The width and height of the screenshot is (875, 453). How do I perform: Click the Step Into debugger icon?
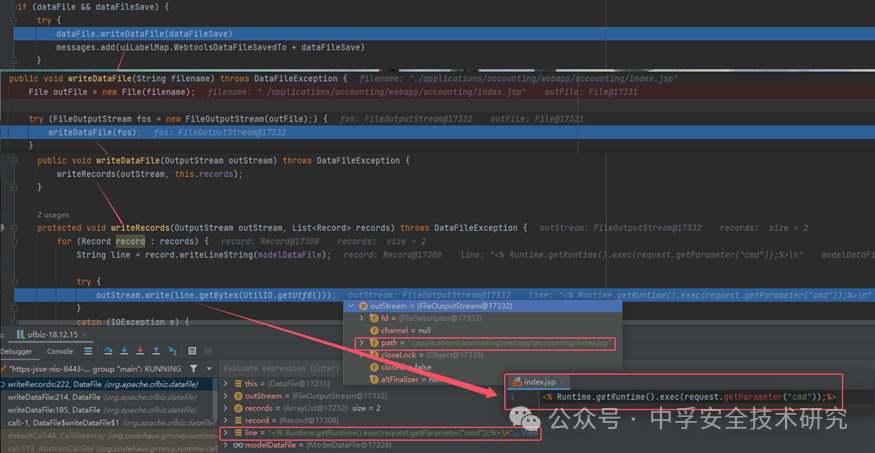click(x=124, y=351)
